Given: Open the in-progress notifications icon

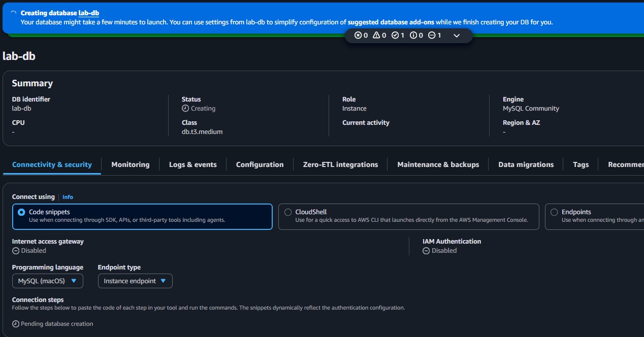Looking at the screenshot, I should pyautogui.click(x=433, y=35).
